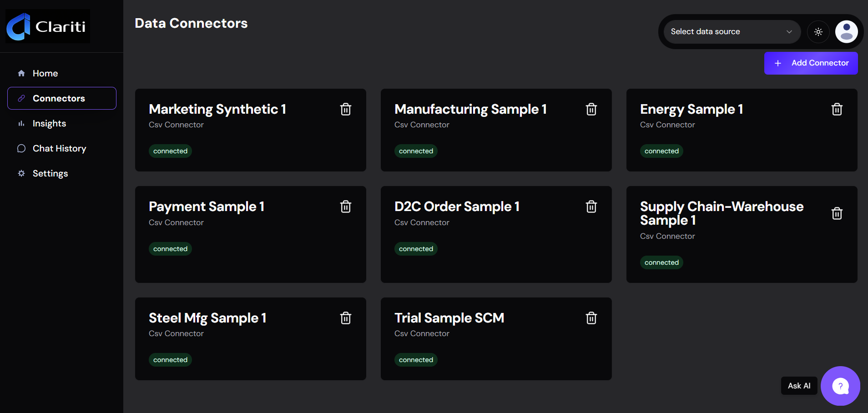Remove the Steel Mfg Sample 1 connector
Screen dimensions: 868x413
[346, 318]
